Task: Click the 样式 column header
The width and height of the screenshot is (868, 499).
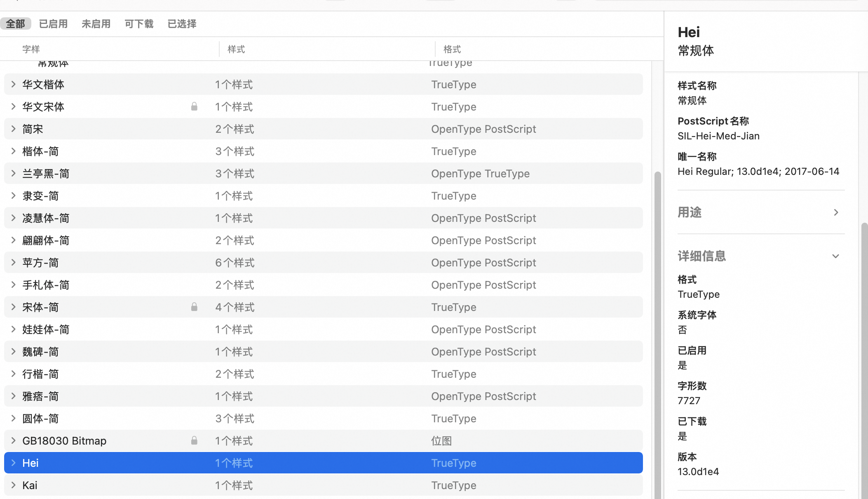Action: pos(236,49)
